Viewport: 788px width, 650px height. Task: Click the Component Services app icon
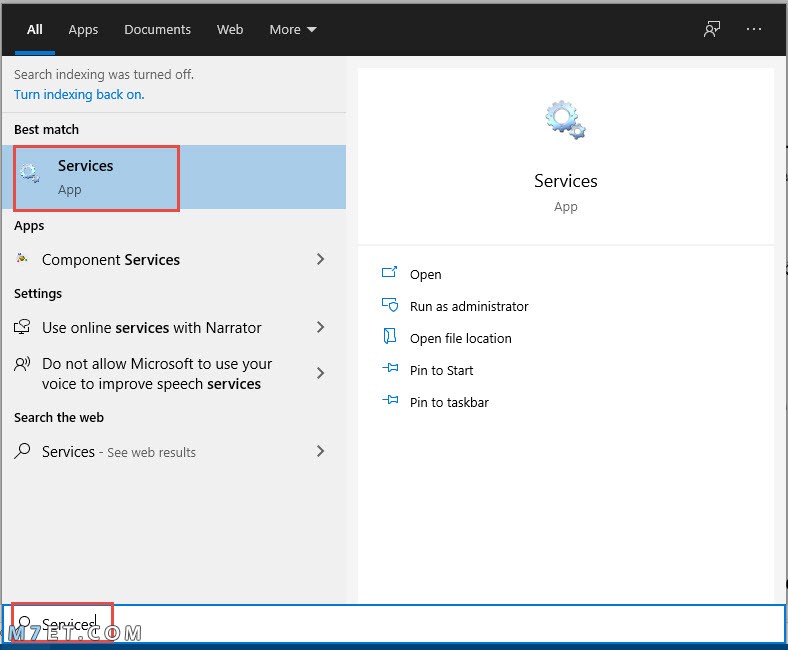coord(22,258)
